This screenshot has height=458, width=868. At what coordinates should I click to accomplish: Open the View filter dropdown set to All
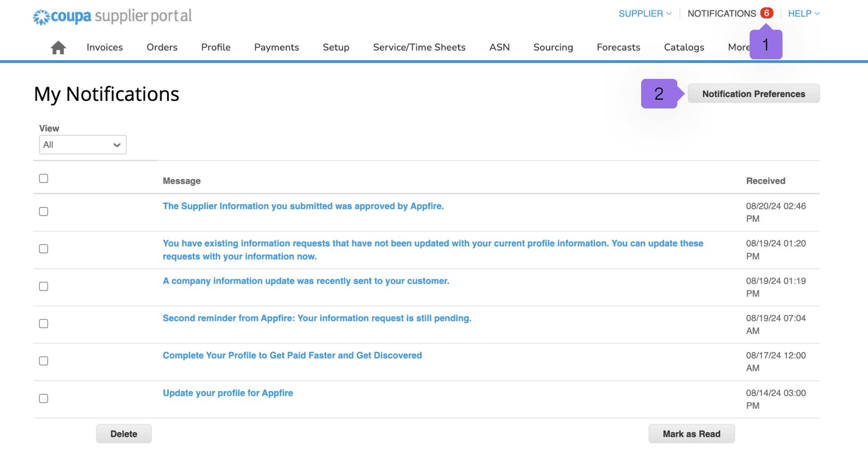point(83,145)
